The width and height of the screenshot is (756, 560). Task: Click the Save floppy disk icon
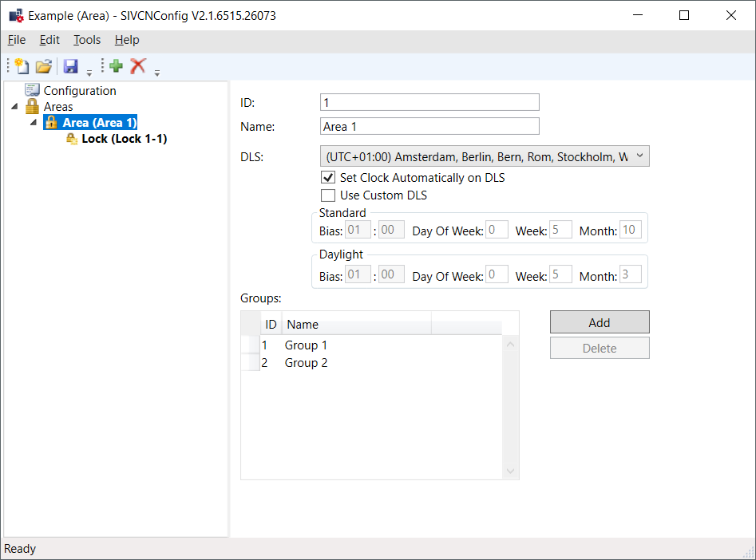pyautogui.click(x=70, y=67)
